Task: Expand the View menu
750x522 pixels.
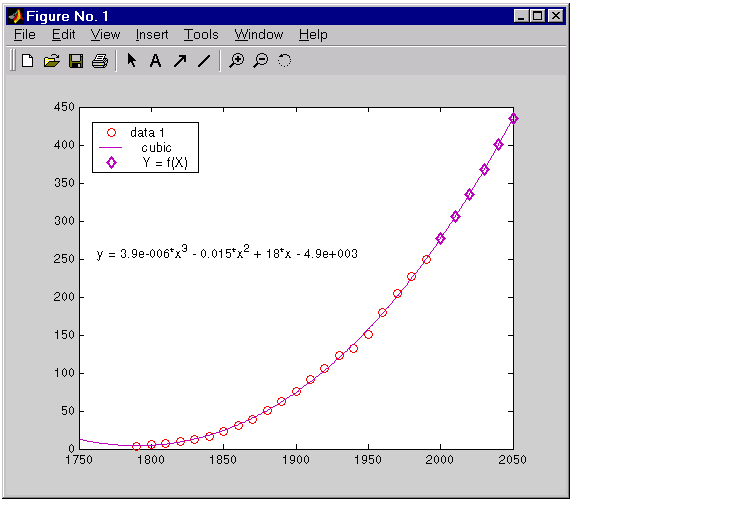Action: 105,35
